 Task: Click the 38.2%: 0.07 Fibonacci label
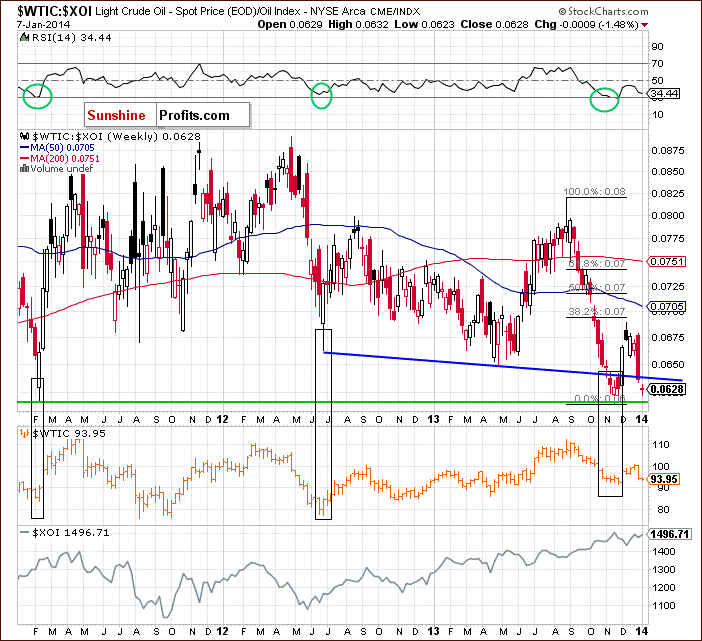[x=597, y=311]
